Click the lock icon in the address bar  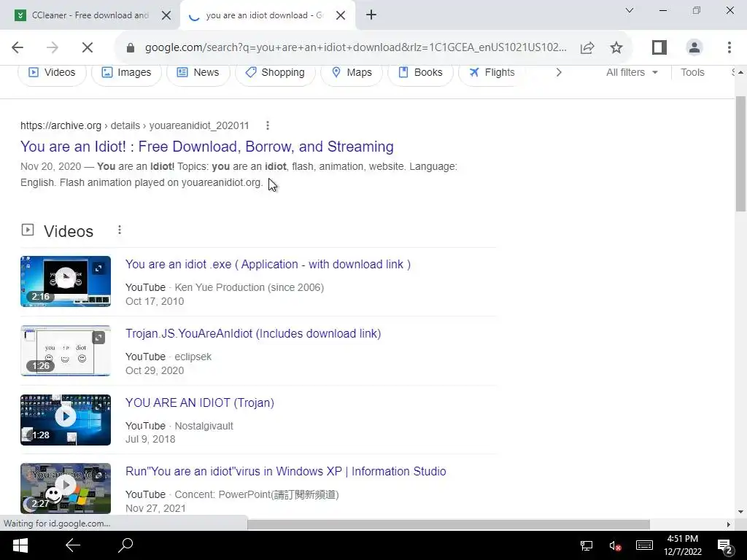(x=130, y=47)
